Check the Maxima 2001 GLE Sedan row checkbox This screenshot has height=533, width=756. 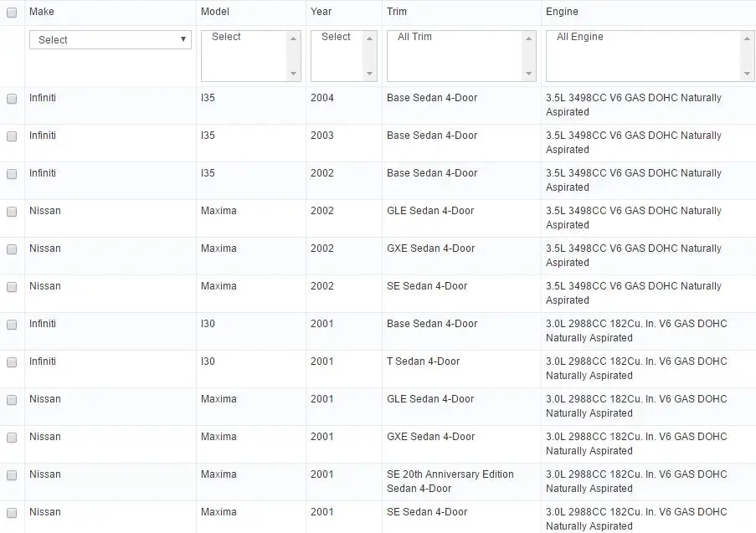12,399
